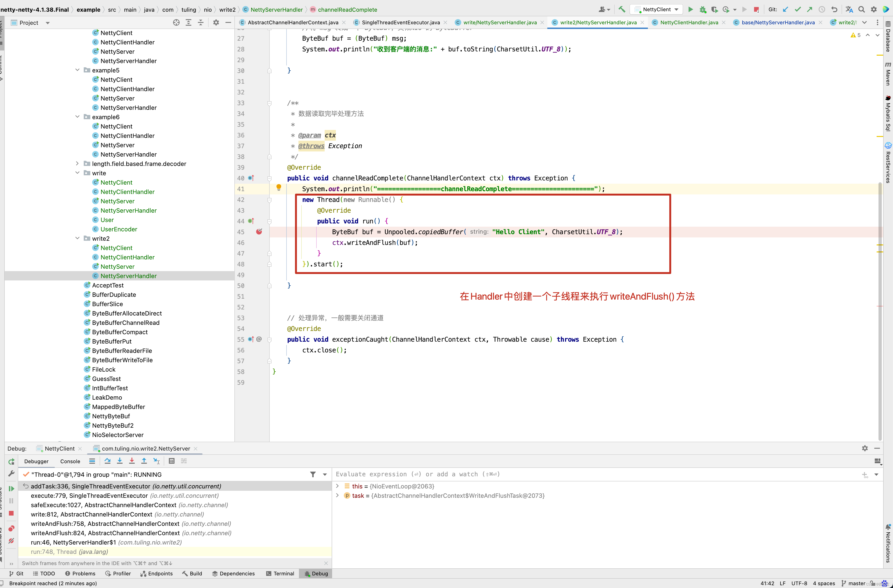Click the Resume Program icon in debug sidebar
Screen dimensions: 893x588
[11, 488]
